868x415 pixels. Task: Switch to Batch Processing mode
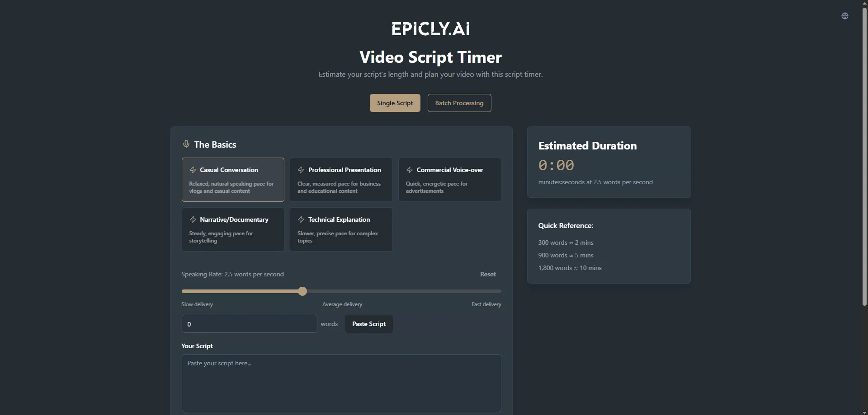coord(459,103)
